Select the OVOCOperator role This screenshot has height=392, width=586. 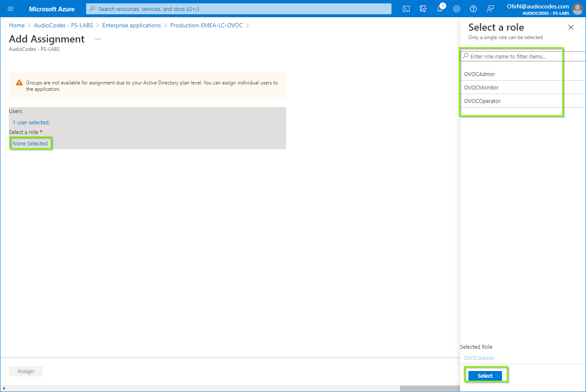(523, 101)
